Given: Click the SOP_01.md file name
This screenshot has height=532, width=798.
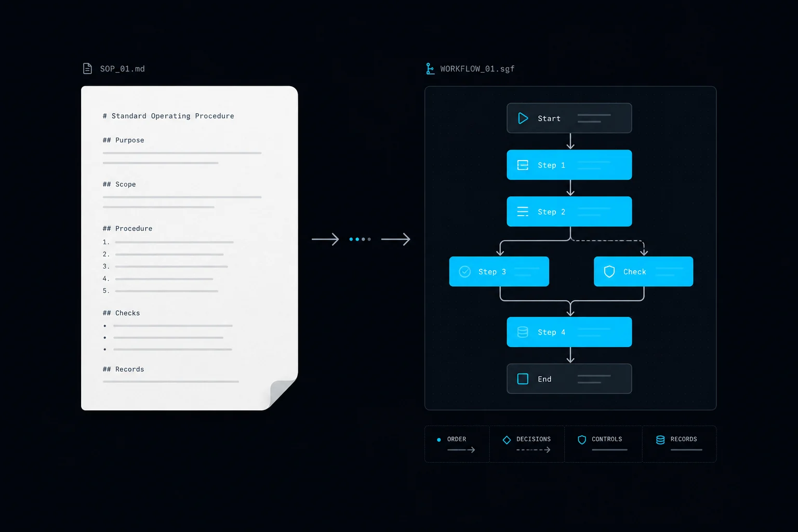Looking at the screenshot, I should 123,69.
